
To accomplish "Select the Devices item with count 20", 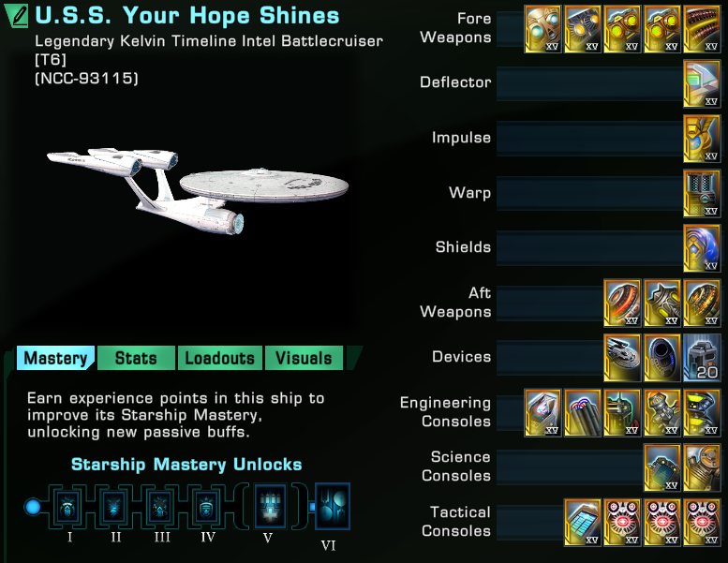I will pos(702,358).
